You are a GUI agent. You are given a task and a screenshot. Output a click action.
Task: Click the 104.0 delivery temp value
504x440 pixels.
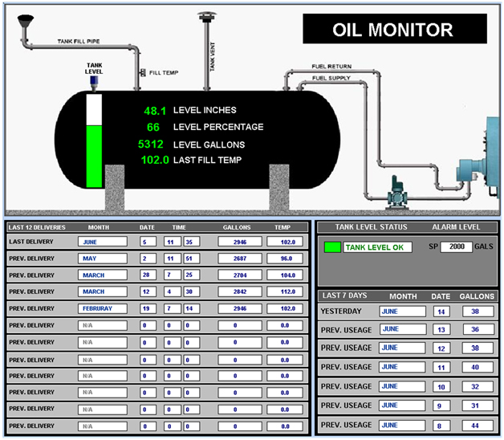coord(285,275)
